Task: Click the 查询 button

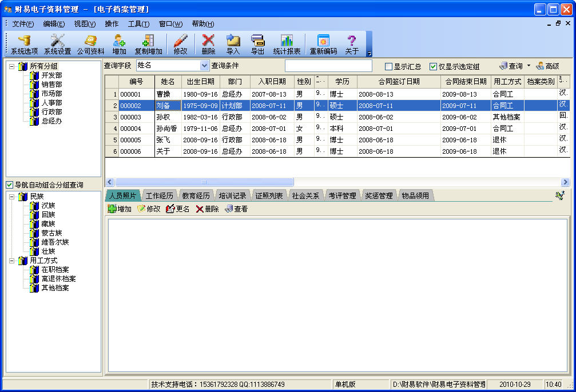Action: click(511, 66)
